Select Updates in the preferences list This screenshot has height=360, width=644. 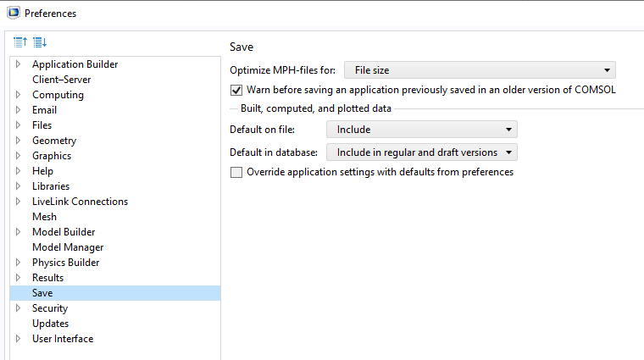pos(50,324)
